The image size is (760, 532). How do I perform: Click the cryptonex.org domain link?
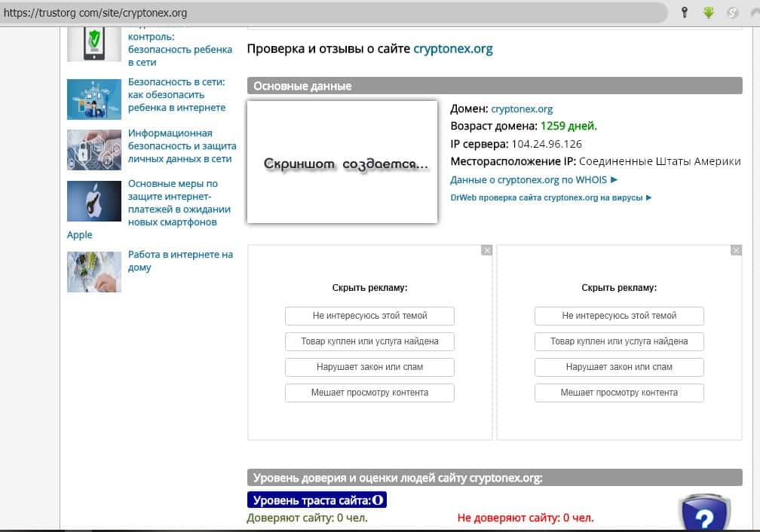click(x=522, y=109)
